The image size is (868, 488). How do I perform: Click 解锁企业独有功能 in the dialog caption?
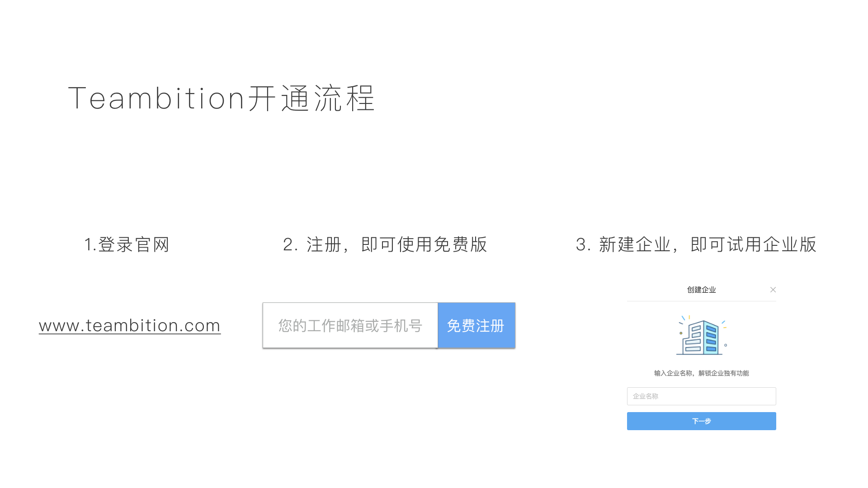pos(724,373)
